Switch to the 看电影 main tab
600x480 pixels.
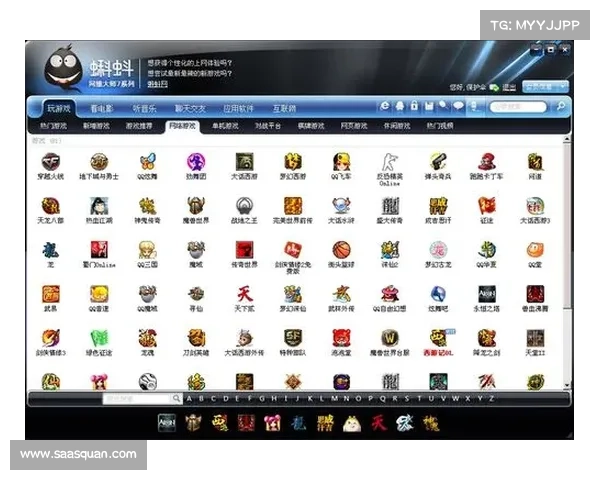[102, 109]
